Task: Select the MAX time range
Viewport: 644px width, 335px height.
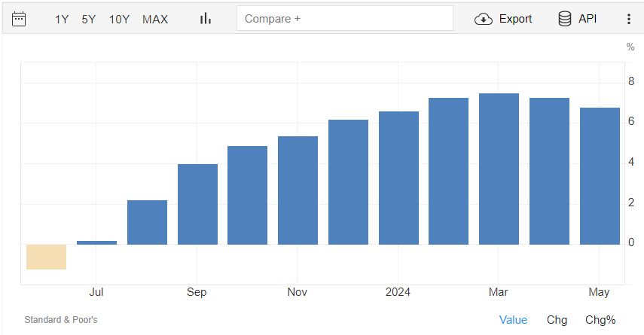Action: click(155, 20)
